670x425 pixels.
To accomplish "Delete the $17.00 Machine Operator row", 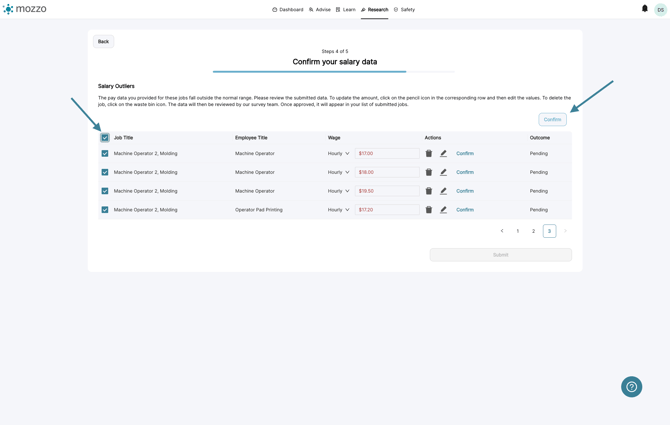I will (x=429, y=154).
